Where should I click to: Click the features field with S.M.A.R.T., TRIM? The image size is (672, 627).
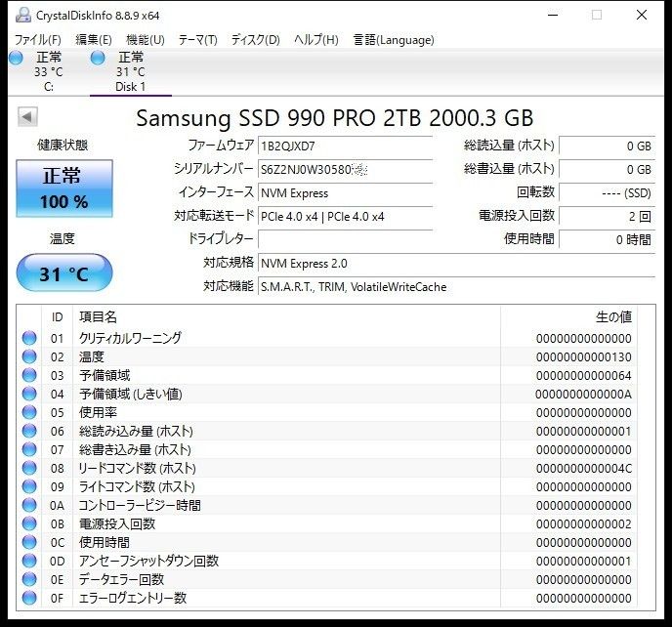457,287
